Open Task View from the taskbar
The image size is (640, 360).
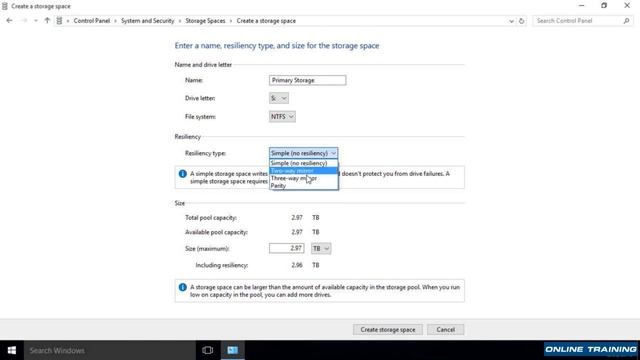208,350
